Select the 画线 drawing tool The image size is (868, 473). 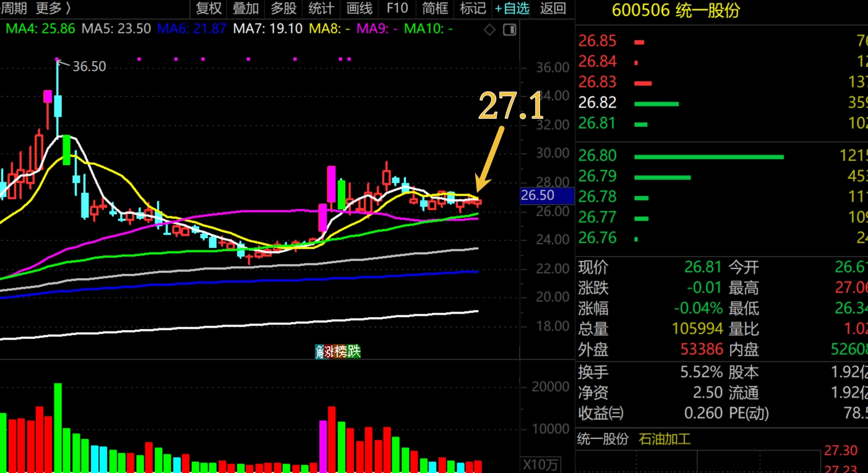[359, 9]
